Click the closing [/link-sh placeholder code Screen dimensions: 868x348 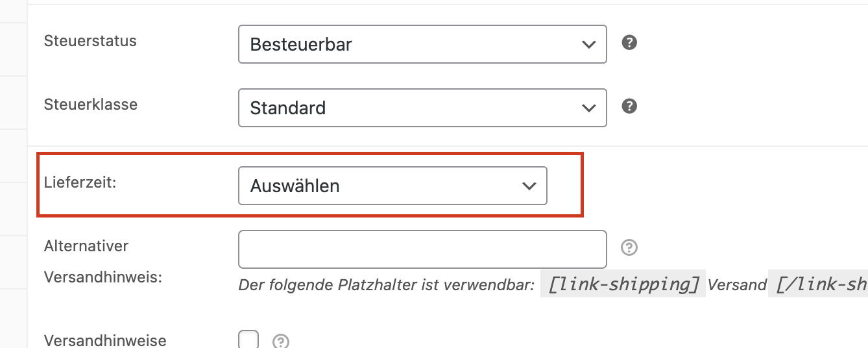click(x=819, y=284)
